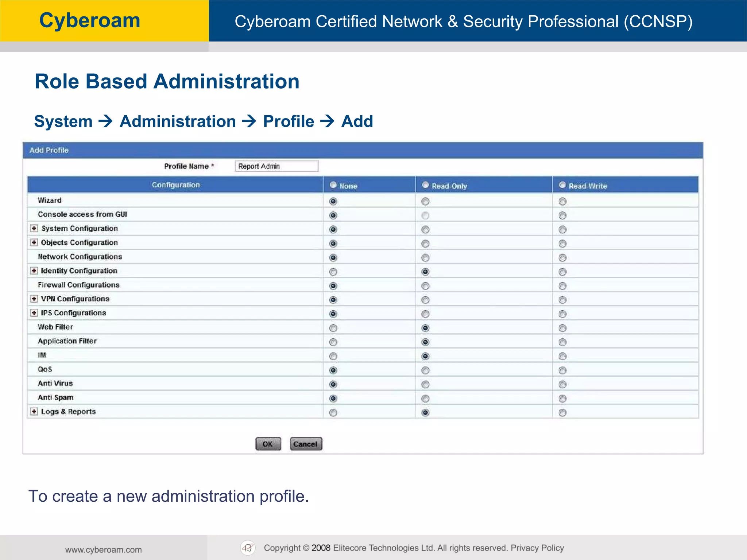Screen dimensions: 747x560
Task: Set VPN Configurations to Read-Only
Action: (x=425, y=300)
